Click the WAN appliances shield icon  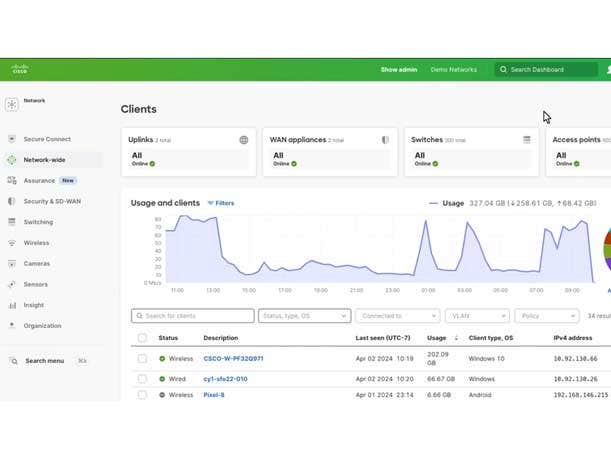[385, 140]
